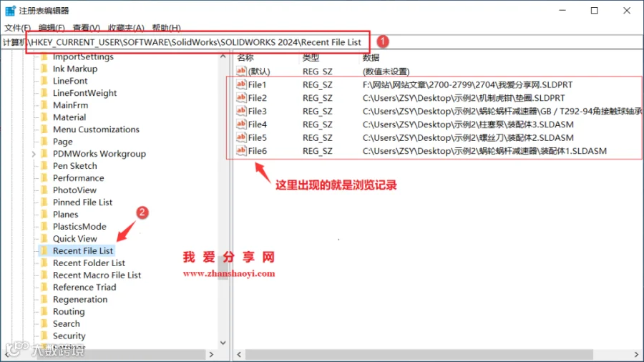Viewport: 644px width, 362px height.
Task: Click tree pane scroll right arrow
Action: click(212, 354)
